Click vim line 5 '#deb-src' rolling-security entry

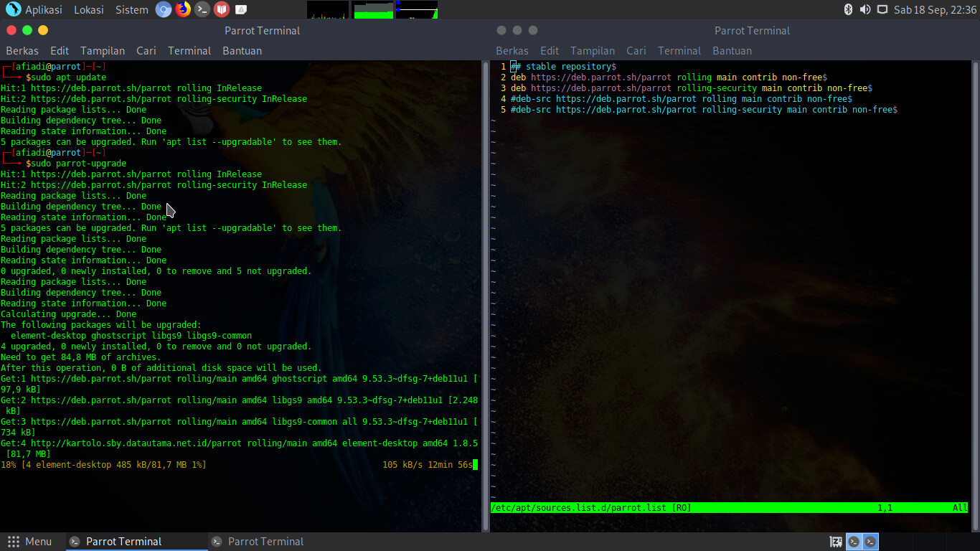tap(704, 110)
